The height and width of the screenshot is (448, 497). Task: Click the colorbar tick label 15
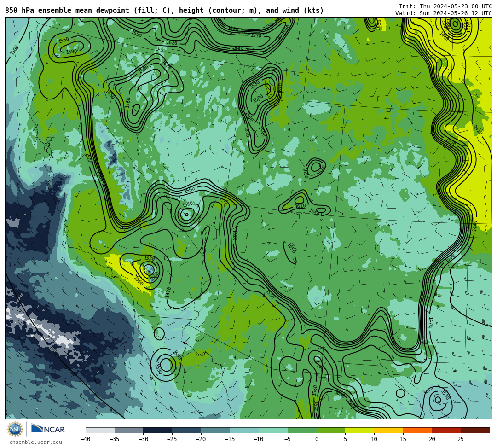pos(403,439)
